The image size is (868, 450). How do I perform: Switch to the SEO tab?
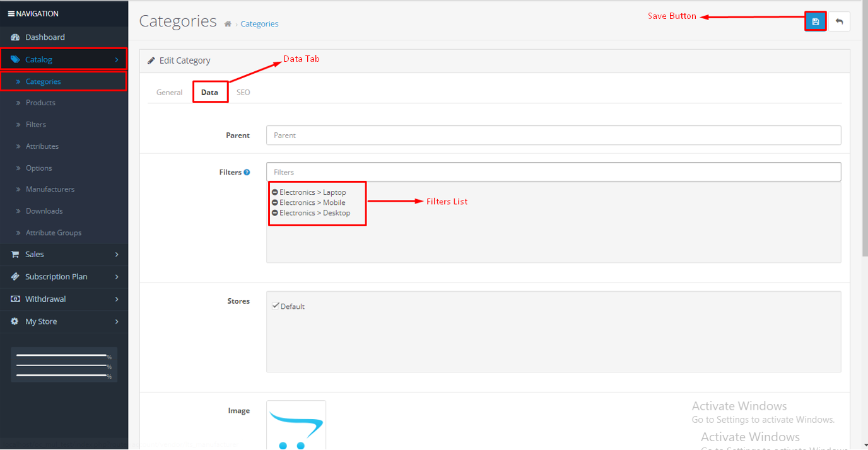pos(243,91)
